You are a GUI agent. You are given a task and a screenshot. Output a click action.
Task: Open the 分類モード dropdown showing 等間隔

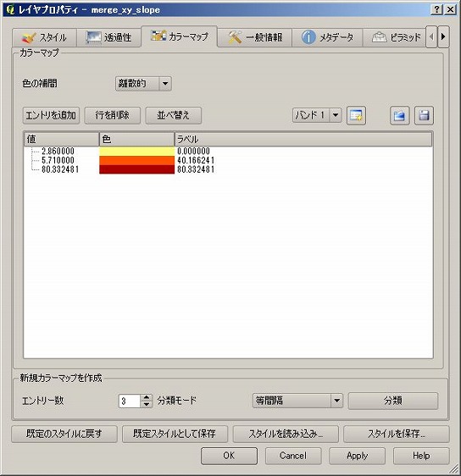point(297,401)
